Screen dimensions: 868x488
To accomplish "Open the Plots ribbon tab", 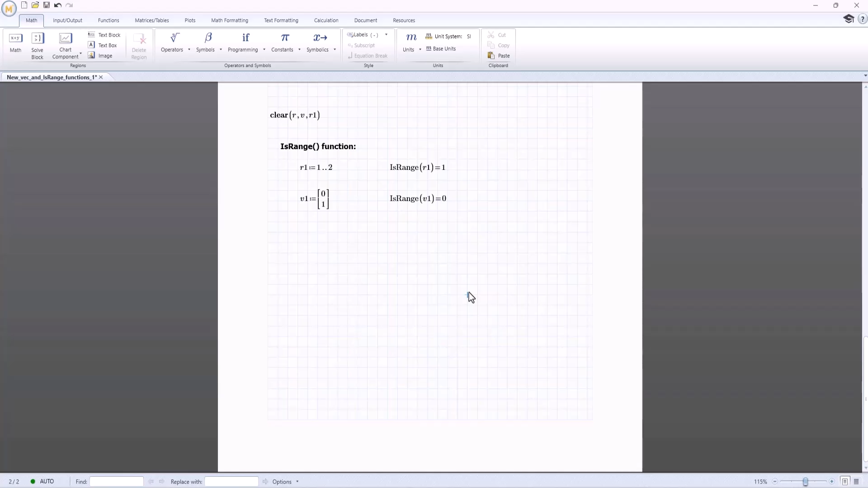I will click(x=190, y=20).
